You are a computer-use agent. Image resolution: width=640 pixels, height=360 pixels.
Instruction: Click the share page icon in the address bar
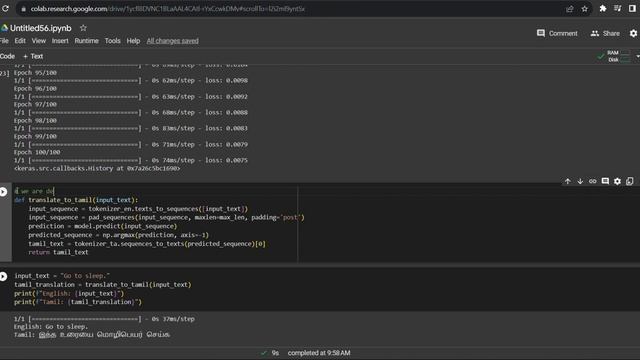point(569,9)
